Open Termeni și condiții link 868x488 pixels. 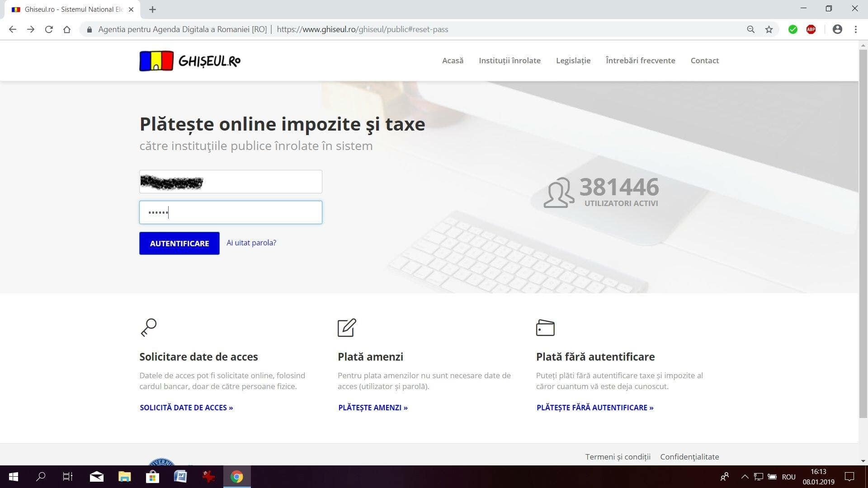point(618,457)
